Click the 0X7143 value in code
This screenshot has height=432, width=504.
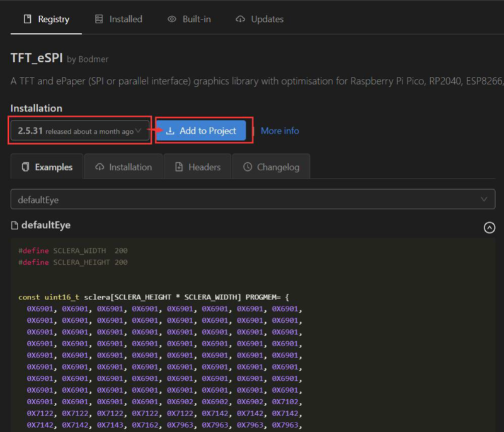click(110, 425)
